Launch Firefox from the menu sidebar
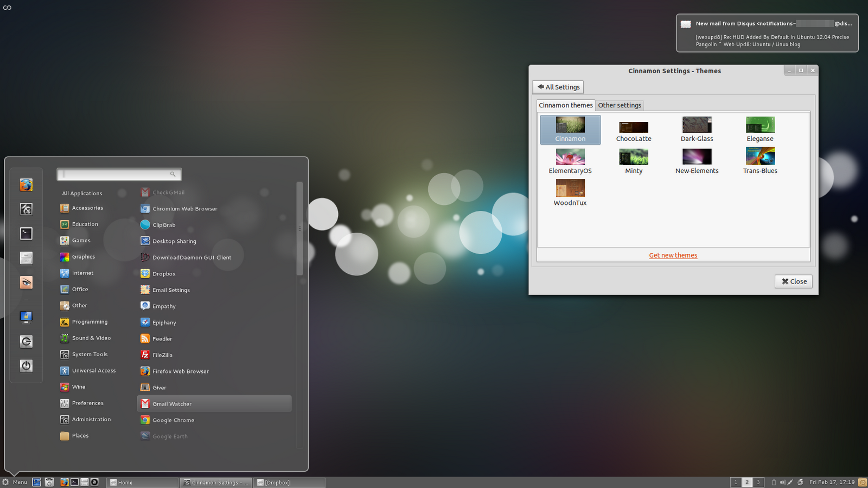 pos(26,185)
